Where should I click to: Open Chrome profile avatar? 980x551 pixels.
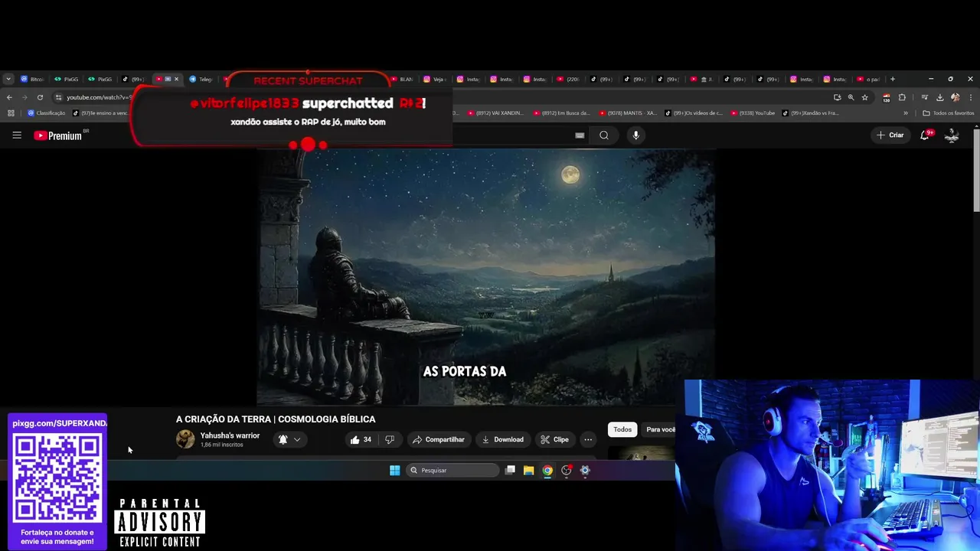[955, 97]
